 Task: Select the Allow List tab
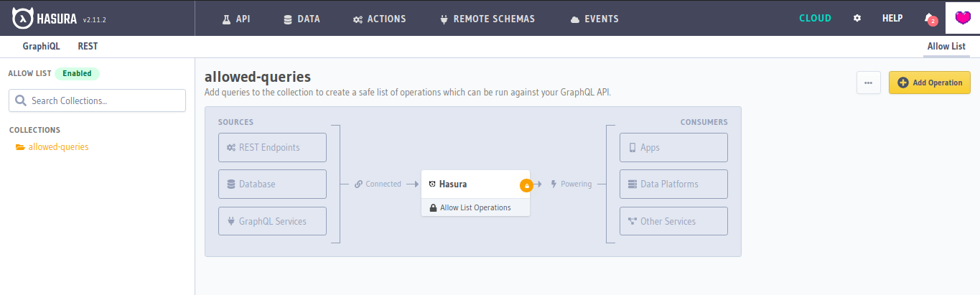click(946, 46)
